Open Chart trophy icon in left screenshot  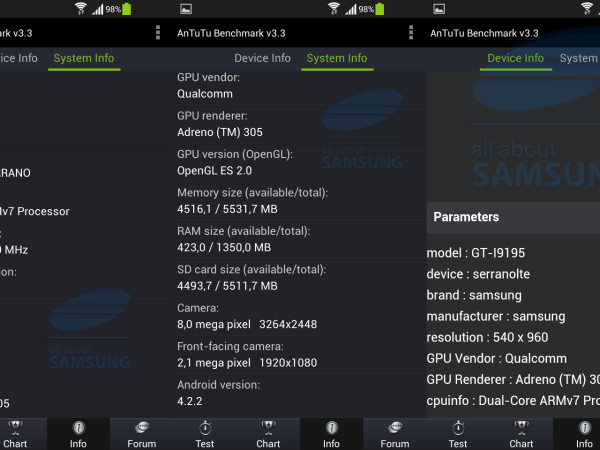(15, 428)
